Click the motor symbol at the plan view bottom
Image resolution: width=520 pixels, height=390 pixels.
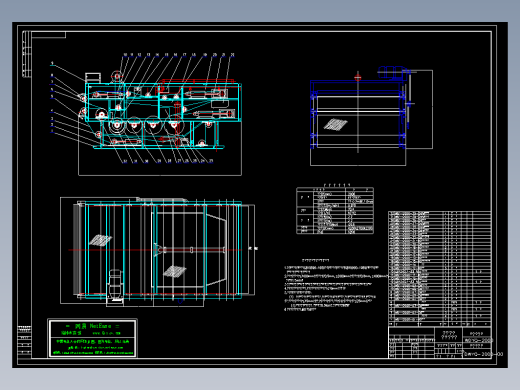tap(115, 285)
